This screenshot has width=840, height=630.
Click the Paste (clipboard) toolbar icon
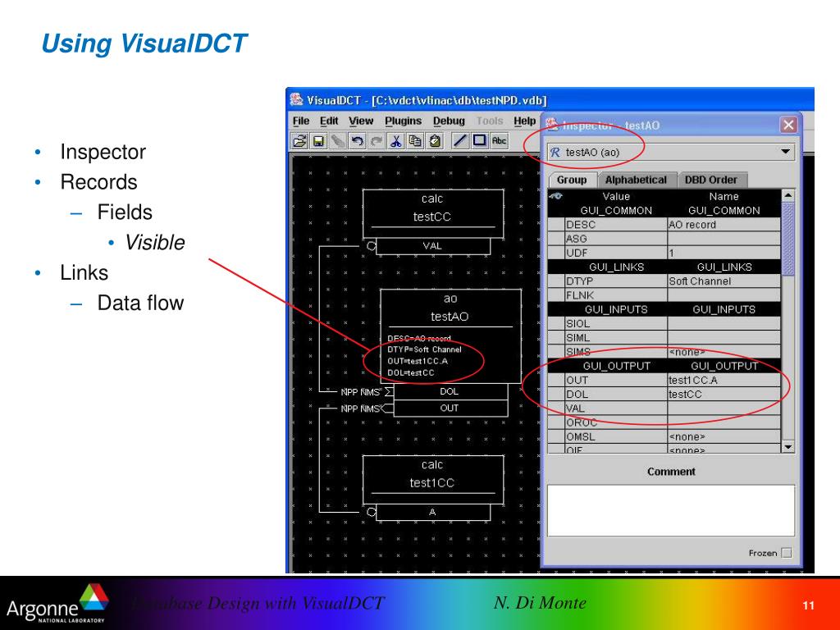click(435, 141)
